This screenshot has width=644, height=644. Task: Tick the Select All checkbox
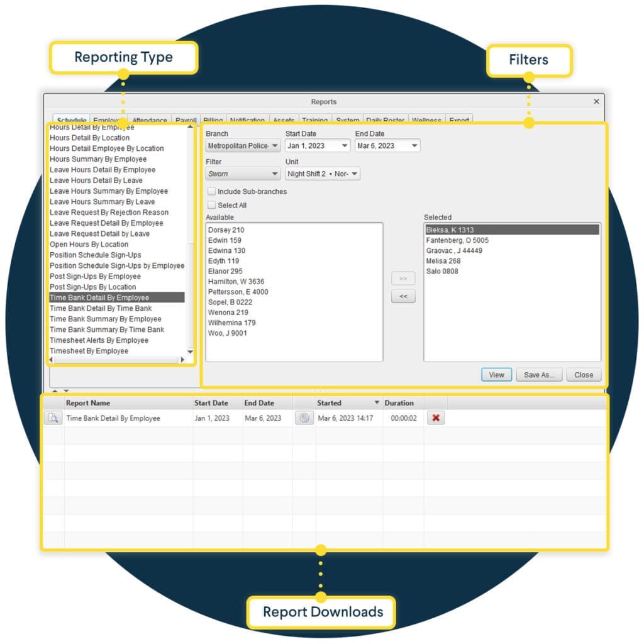pos(211,205)
